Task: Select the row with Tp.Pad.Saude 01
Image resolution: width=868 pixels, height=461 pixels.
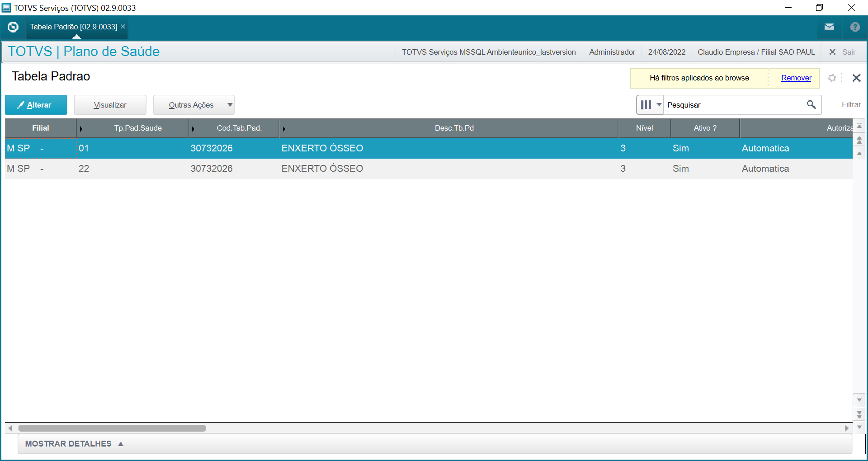Action: pyautogui.click(x=429, y=148)
